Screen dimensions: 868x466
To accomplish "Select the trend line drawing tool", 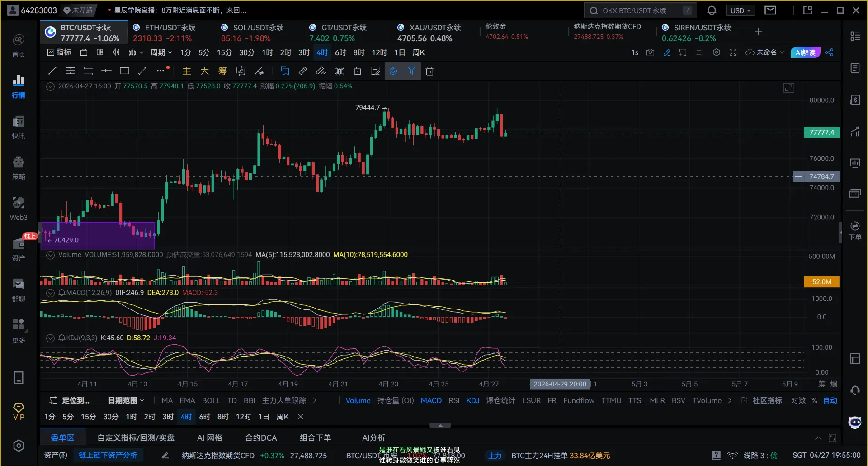I will pos(52,71).
